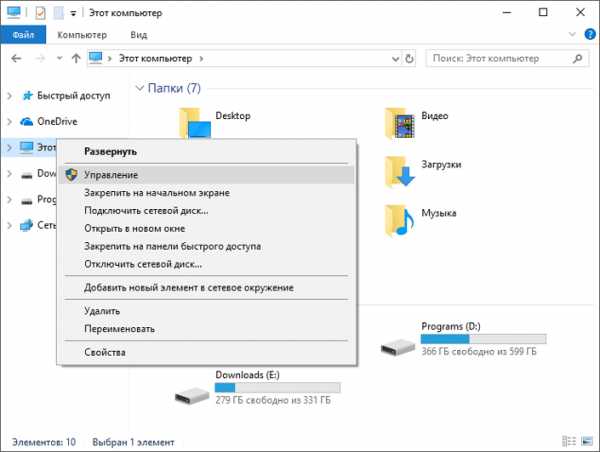Choose Развернуть in the context menu

point(207,152)
